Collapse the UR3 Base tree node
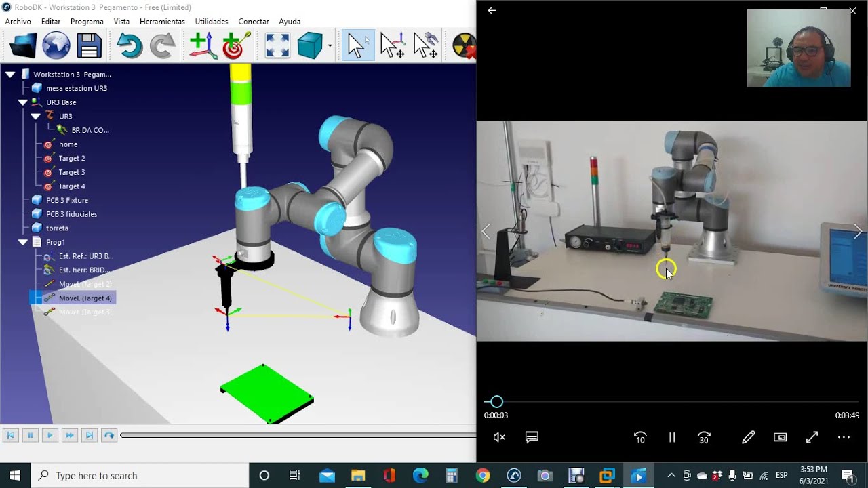This screenshot has width=868, height=488. click(x=23, y=102)
